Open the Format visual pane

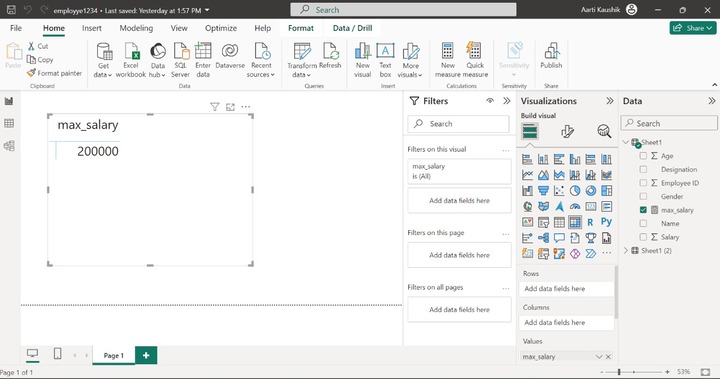[x=567, y=132]
